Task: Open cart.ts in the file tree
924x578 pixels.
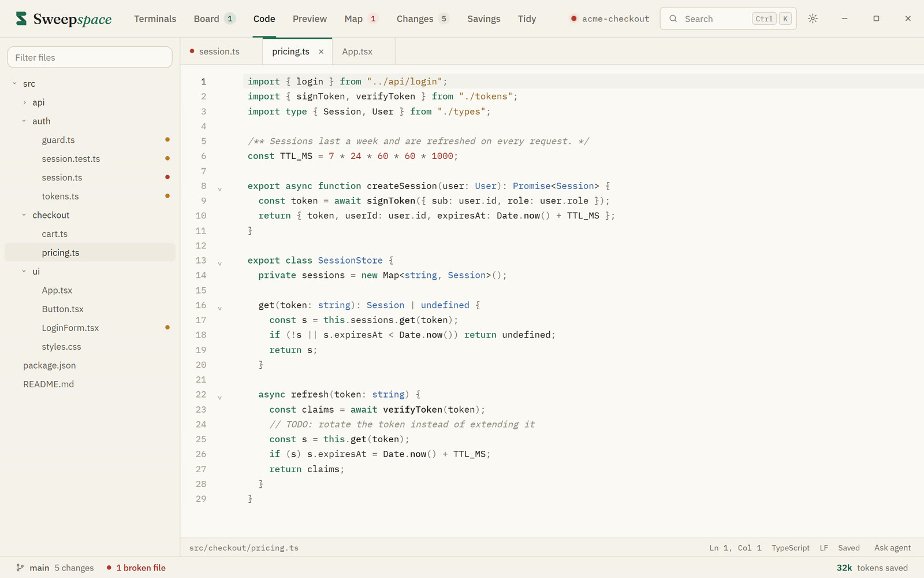Action: coord(90,234)
